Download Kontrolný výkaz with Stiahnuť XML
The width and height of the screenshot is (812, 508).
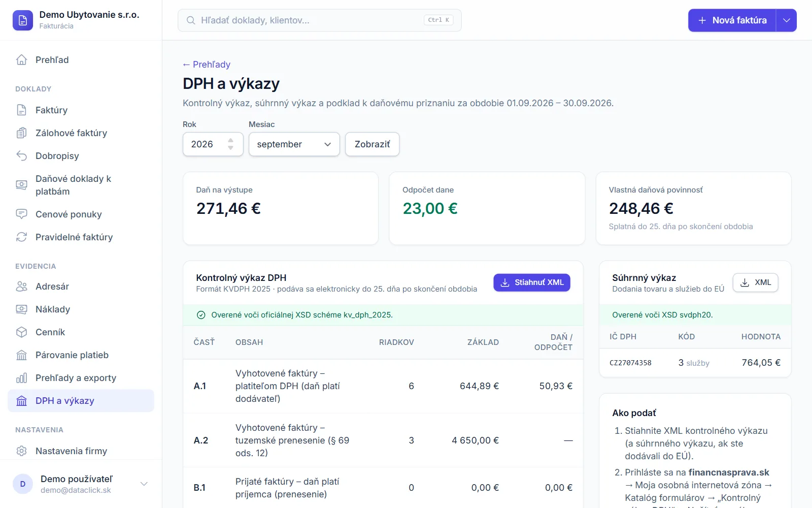point(532,282)
